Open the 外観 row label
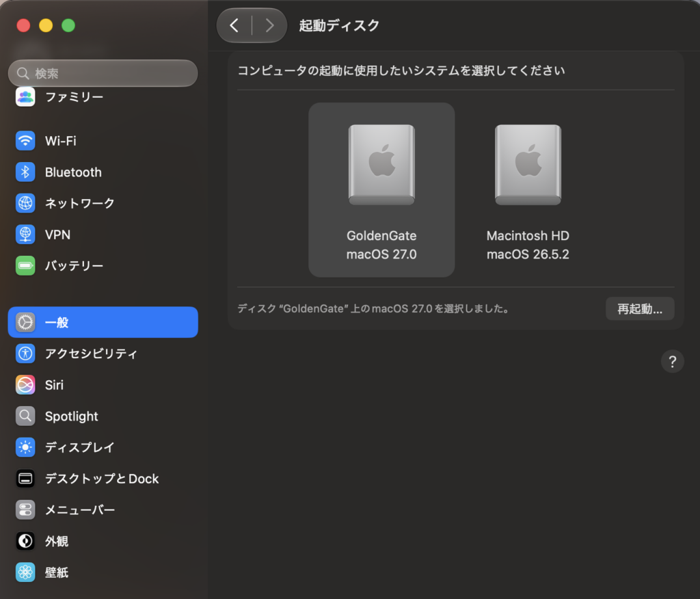The width and height of the screenshot is (700, 599). point(57,542)
